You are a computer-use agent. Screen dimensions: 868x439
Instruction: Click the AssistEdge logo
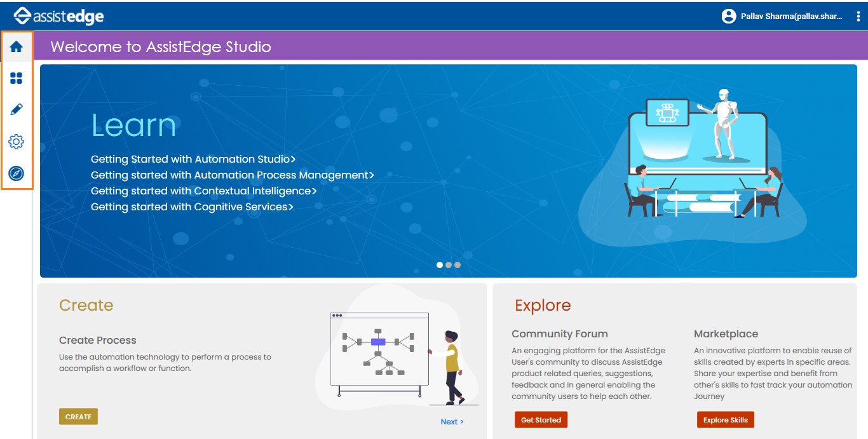tap(59, 15)
